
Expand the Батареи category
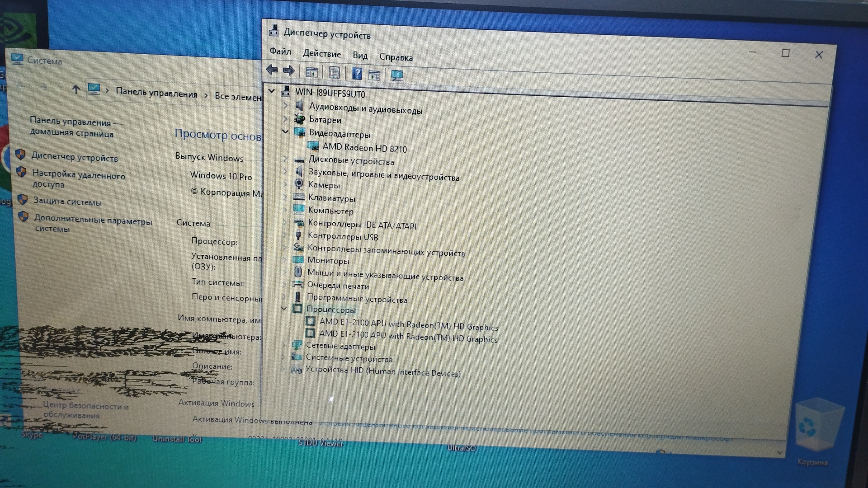[285, 119]
